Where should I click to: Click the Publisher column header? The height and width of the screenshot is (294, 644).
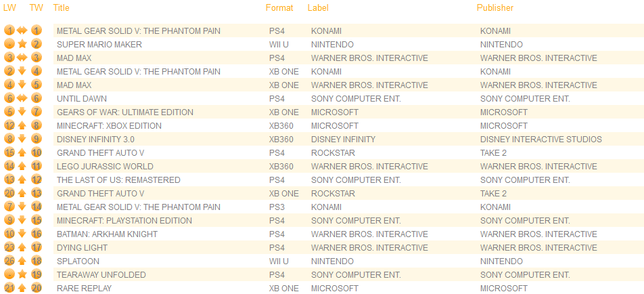click(495, 8)
